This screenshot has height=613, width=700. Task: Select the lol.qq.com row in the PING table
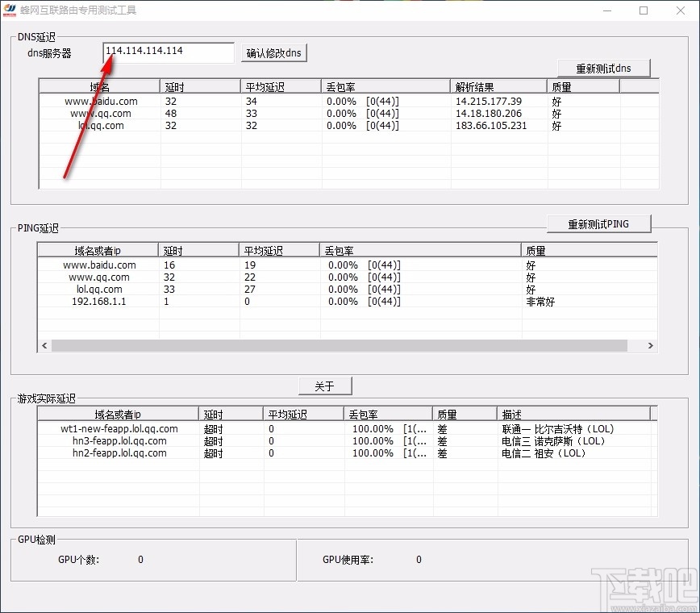pyautogui.click(x=100, y=289)
